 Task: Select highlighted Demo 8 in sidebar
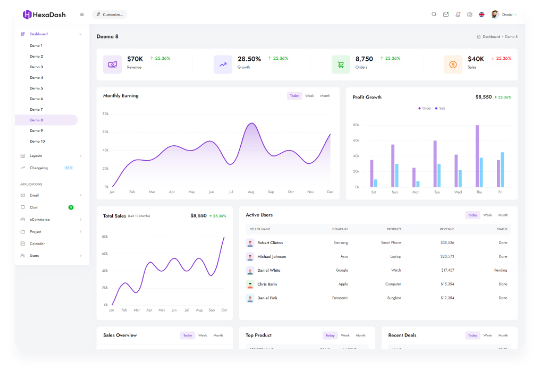tap(46, 120)
